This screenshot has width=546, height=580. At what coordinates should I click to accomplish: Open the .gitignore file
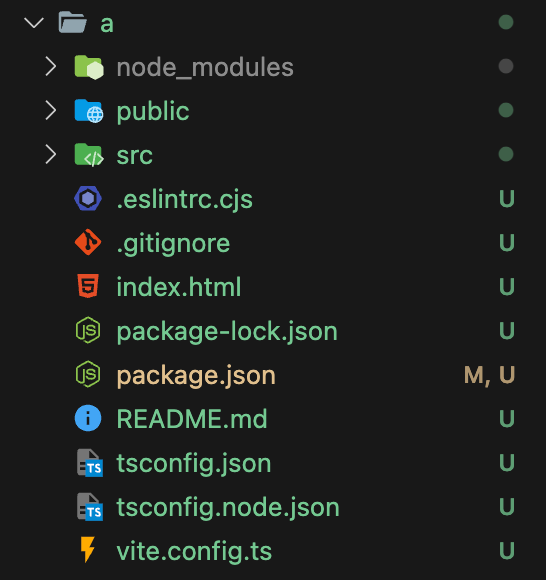click(173, 244)
